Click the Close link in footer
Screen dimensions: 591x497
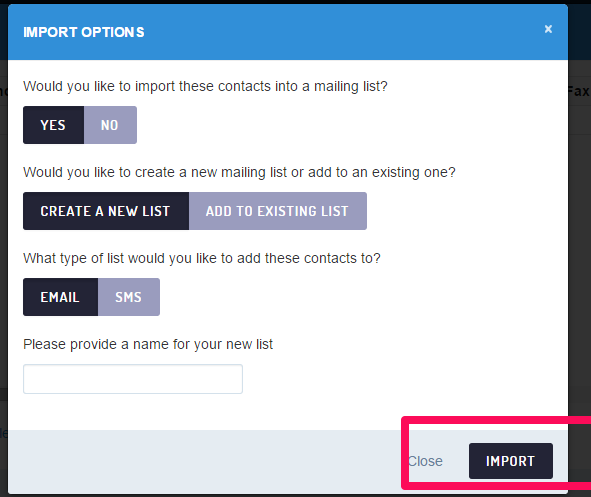[426, 461]
